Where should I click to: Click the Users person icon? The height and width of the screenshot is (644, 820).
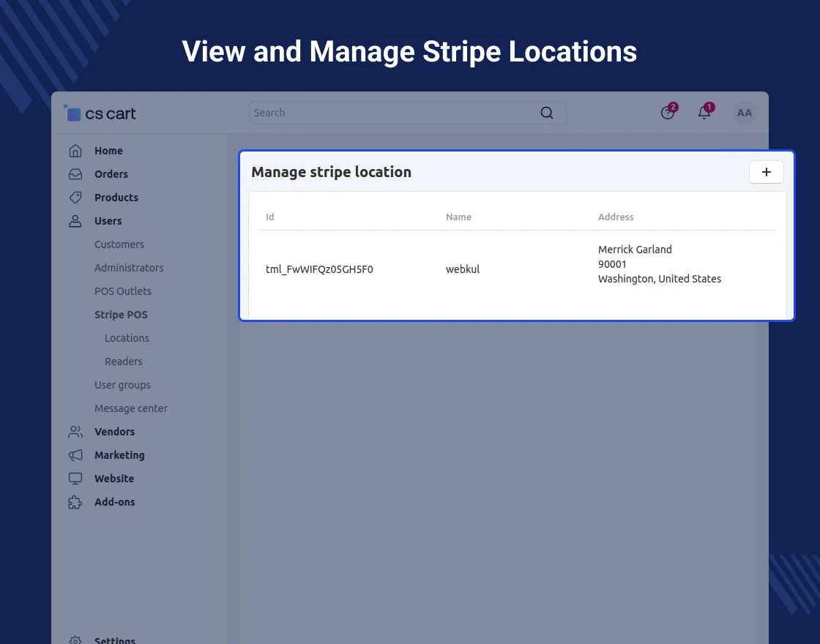click(75, 221)
